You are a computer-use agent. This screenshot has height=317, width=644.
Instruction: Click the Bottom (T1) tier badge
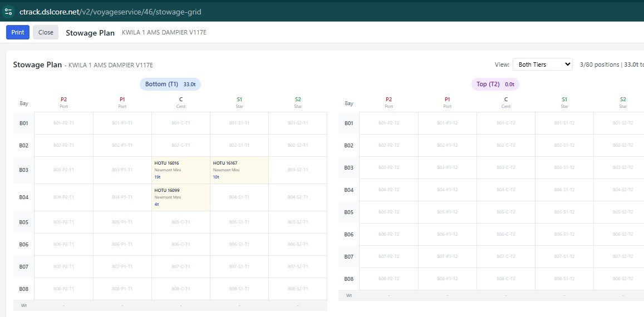(x=170, y=84)
